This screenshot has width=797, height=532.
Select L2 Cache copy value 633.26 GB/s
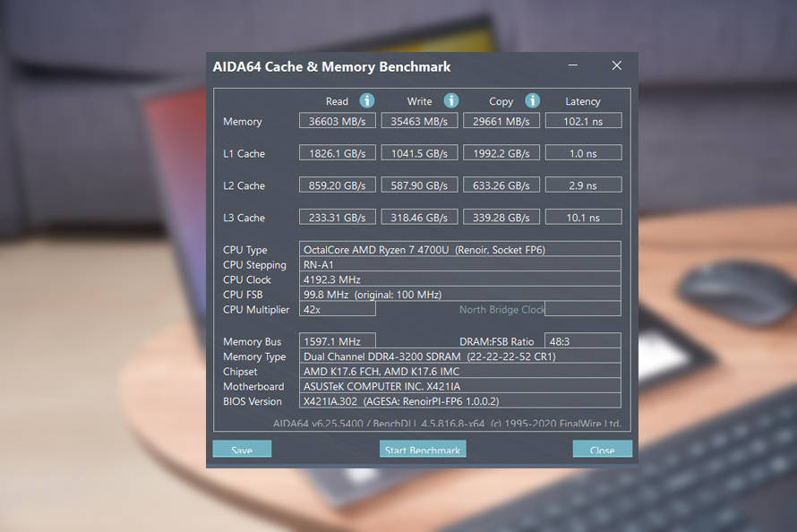click(501, 185)
